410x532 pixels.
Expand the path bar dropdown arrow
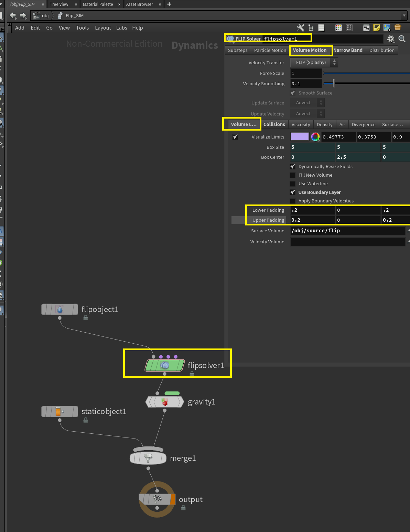[x=404, y=15]
